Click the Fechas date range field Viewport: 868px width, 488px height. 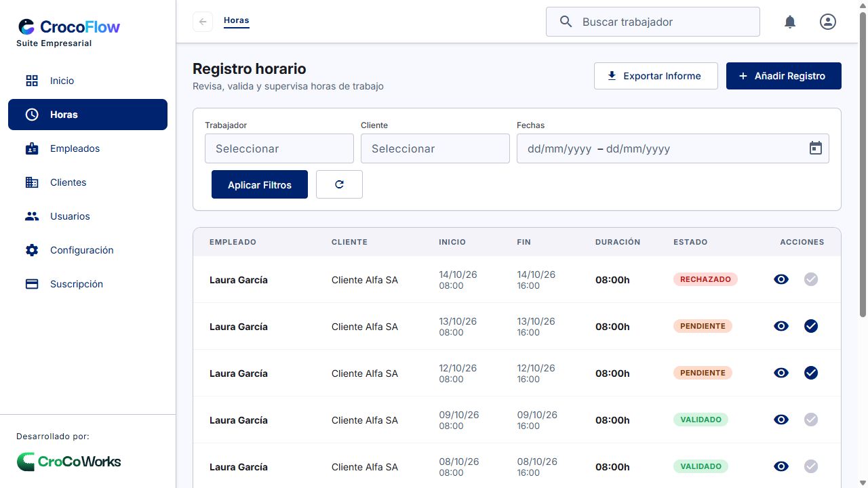pos(673,148)
